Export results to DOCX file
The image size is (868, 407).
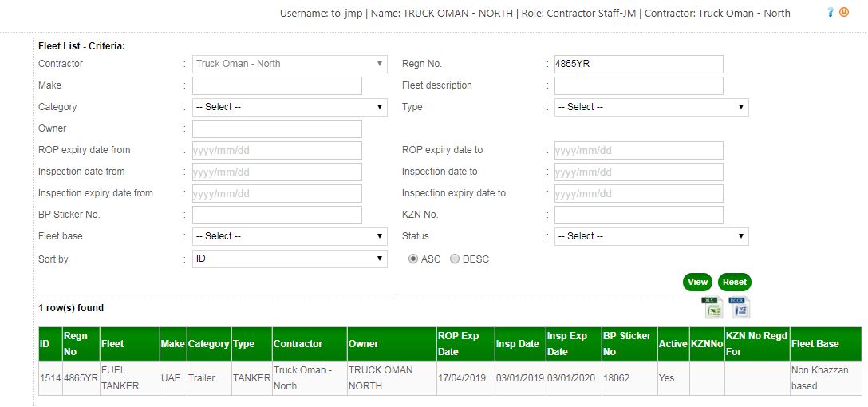click(740, 307)
